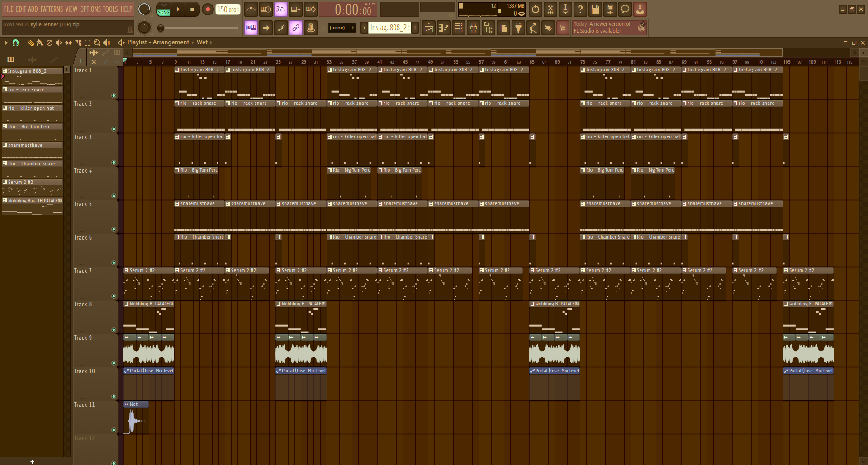Start playback with the play button
868x465 pixels.
point(178,9)
